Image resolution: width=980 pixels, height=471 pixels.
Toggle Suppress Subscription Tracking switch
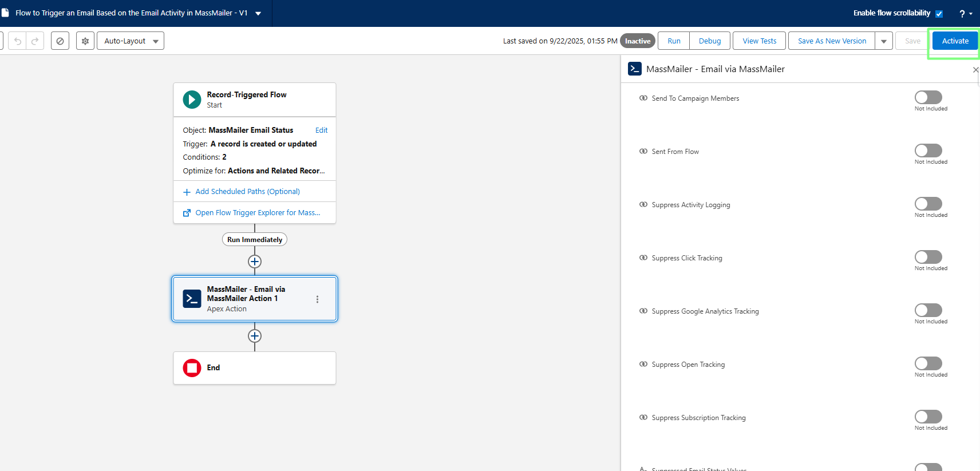point(928,417)
